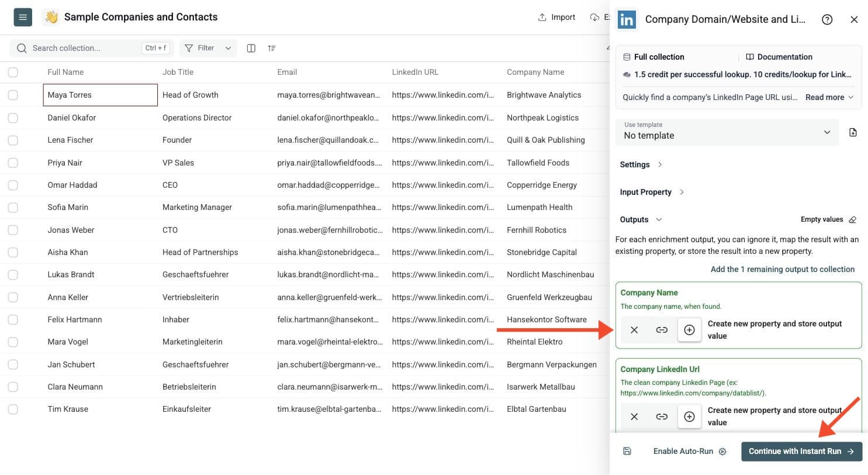The image size is (868, 475).
Task: Click the column layout icon in toolbar
Action: (251, 48)
